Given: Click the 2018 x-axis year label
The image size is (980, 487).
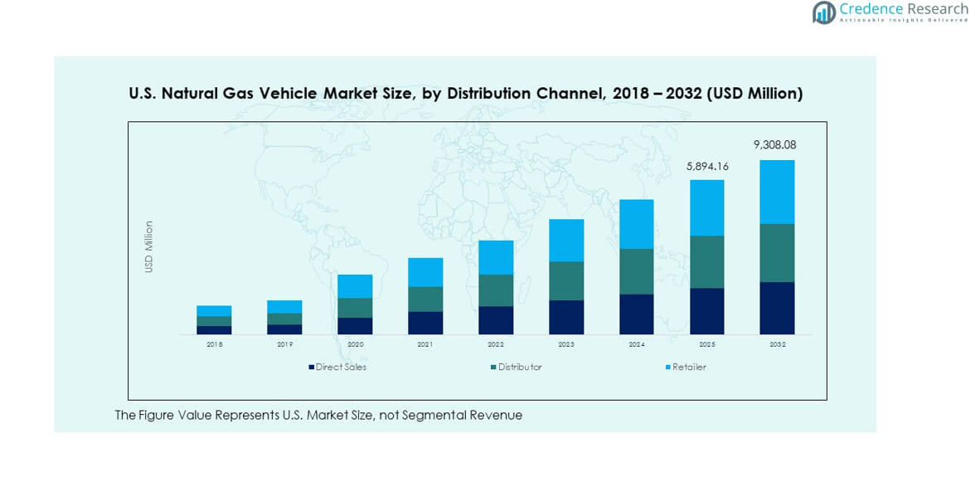Looking at the screenshot, I should point(214,344).
